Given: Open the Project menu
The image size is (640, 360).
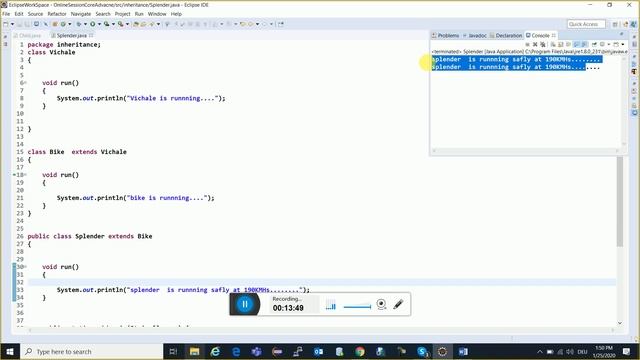Looking at the screenshot, I should 122,14.
